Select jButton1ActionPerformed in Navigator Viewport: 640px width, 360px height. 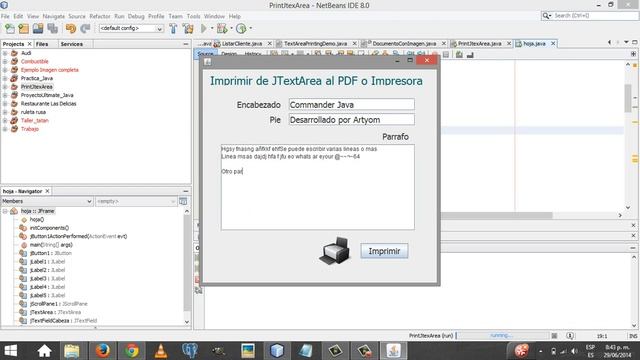coord(78,236)
